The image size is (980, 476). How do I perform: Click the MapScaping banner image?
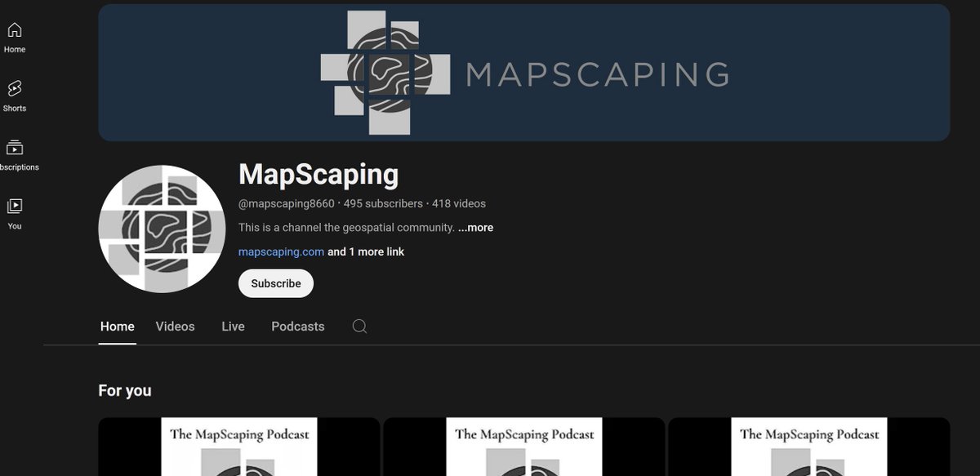pyautogui.click(x=523, y=73)
